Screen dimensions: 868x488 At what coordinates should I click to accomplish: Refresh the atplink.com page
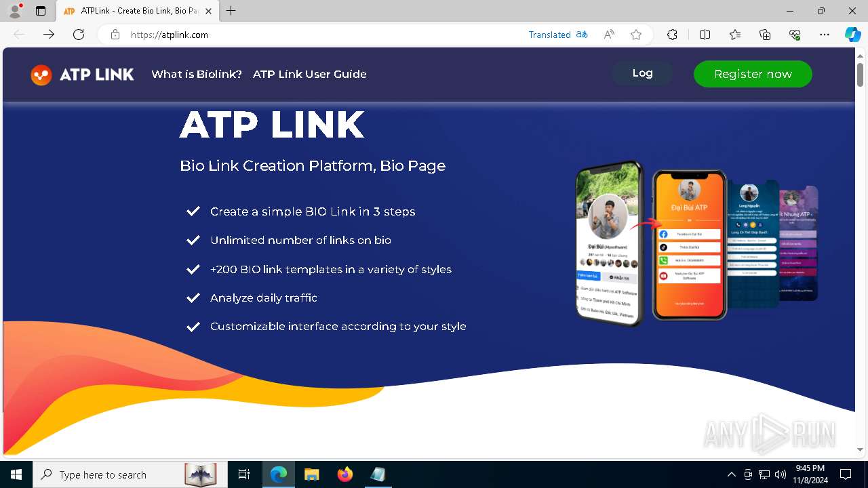(x=79, y=35)
